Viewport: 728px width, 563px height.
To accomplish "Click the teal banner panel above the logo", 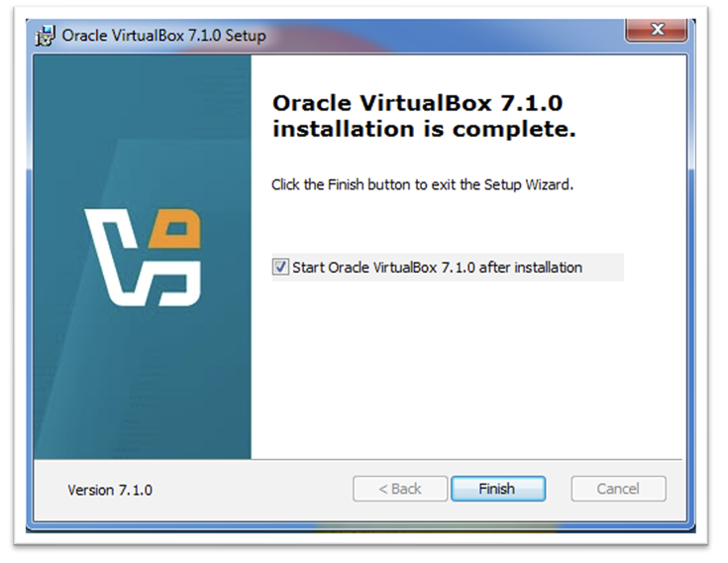I will [142, 129].
